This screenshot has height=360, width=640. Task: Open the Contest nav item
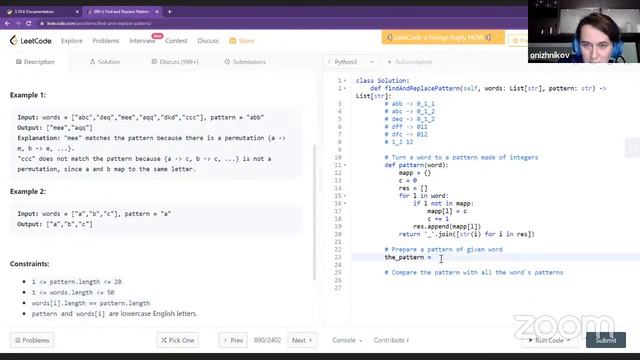coord(176,41)
